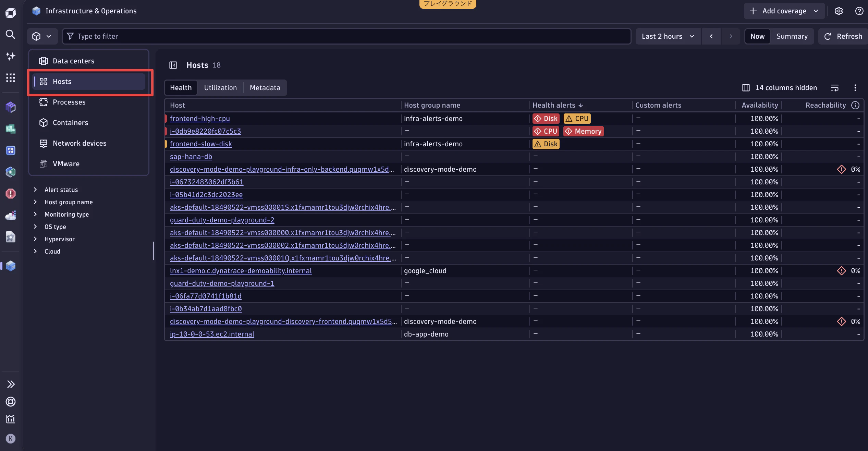Click the Type to filter field

pyautogui.click(x=346, y=36)
